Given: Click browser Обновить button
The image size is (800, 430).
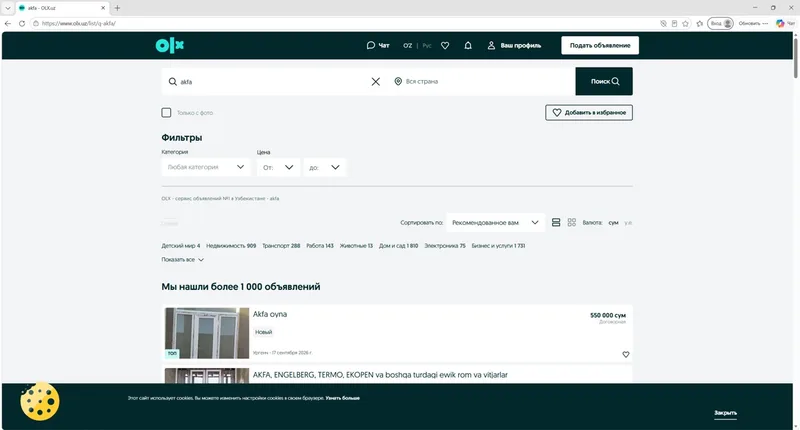Looking at the screenshot, I should click(x=749, y=23).
